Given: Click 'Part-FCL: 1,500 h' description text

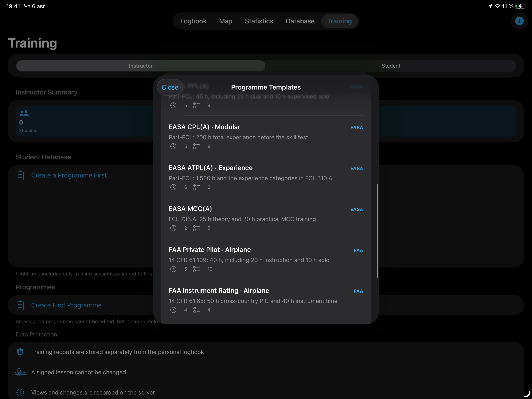Looking at the screenshot, I should pos(250,178).
